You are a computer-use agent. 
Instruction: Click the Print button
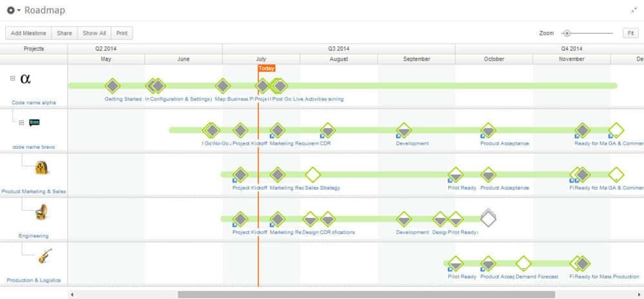point(122,33)
